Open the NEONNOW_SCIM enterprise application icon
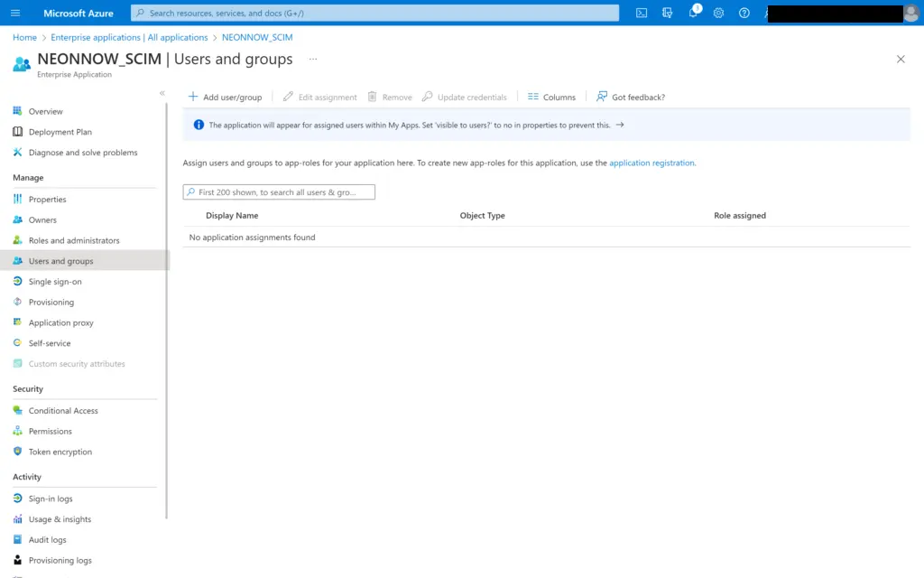 [x=21, y=63]
